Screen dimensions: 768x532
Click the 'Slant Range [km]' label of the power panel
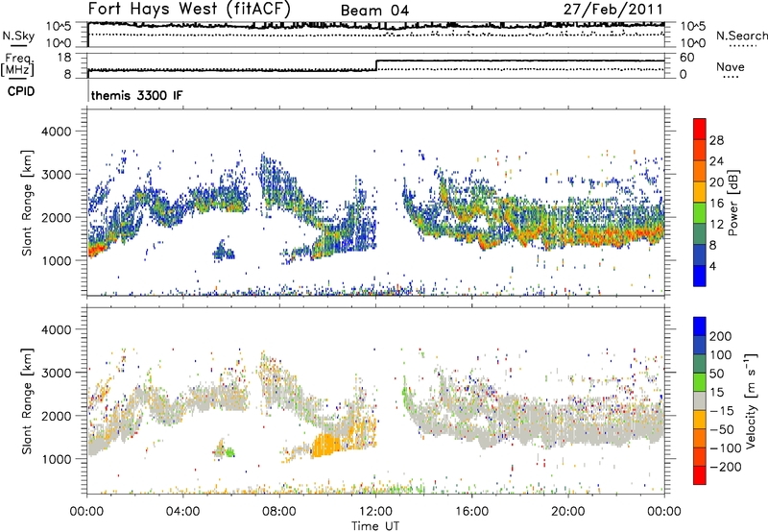27,203
